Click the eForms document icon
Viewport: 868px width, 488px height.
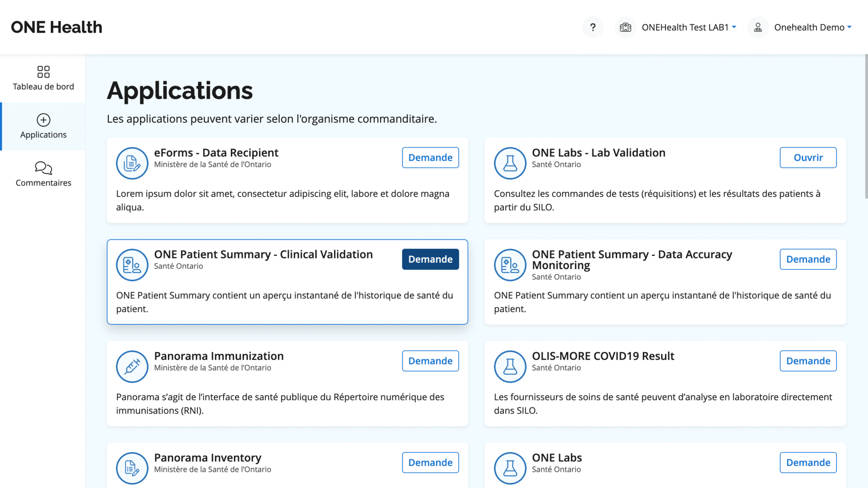[x=132, y=163]
